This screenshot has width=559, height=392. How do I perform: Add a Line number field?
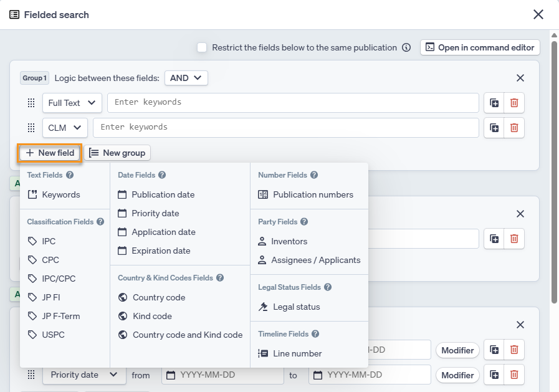(290, 353)
